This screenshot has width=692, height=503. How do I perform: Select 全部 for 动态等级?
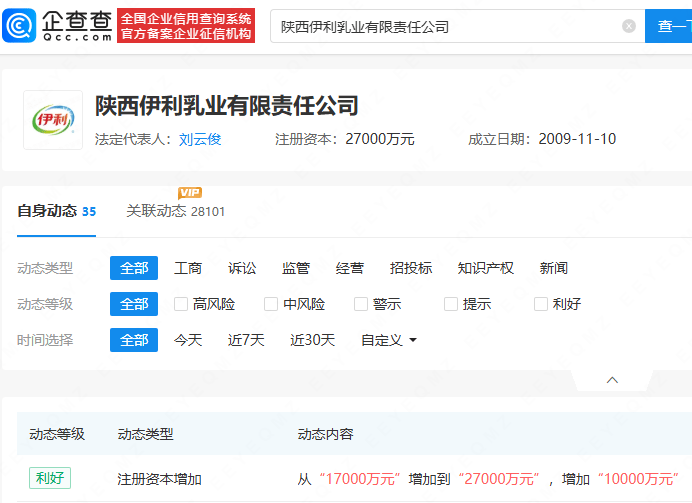pyautogui.click(x=134, y=304)
